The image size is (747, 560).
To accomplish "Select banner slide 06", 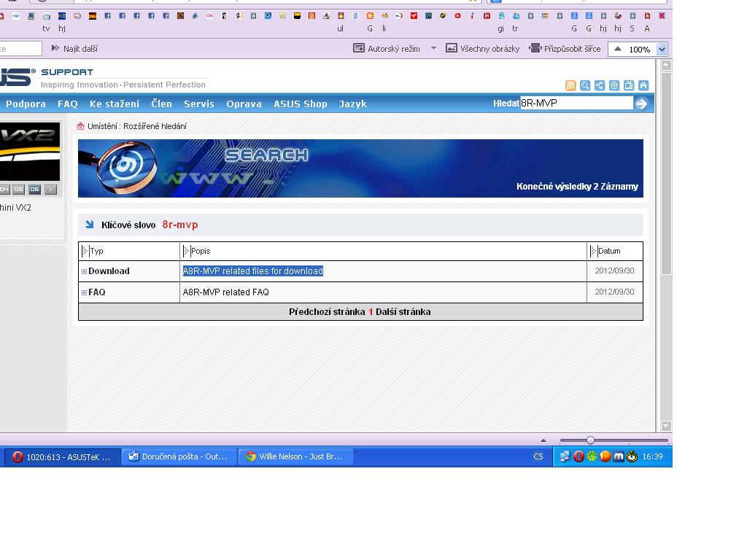I will pos(35,189).
